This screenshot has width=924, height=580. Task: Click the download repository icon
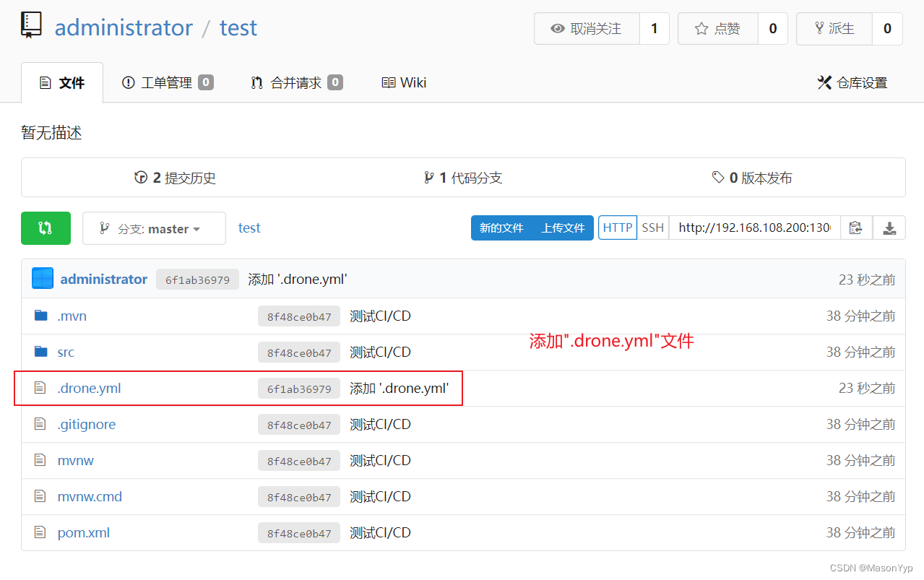point(889,228)
